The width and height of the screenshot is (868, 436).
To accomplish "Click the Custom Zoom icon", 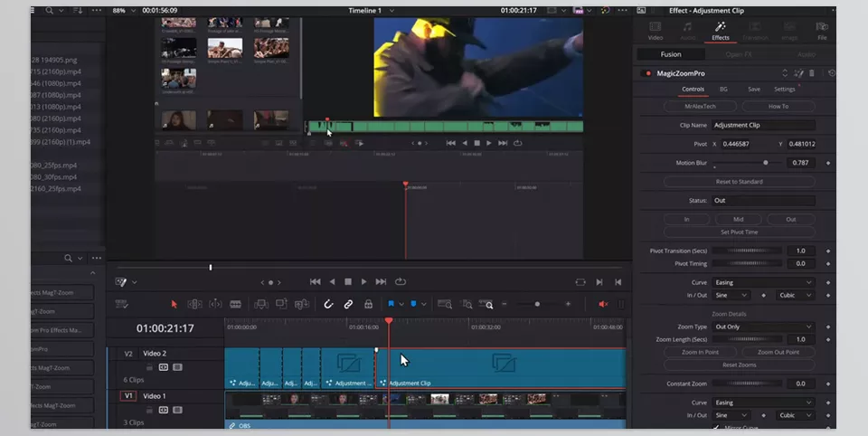I will click(486, 304).
